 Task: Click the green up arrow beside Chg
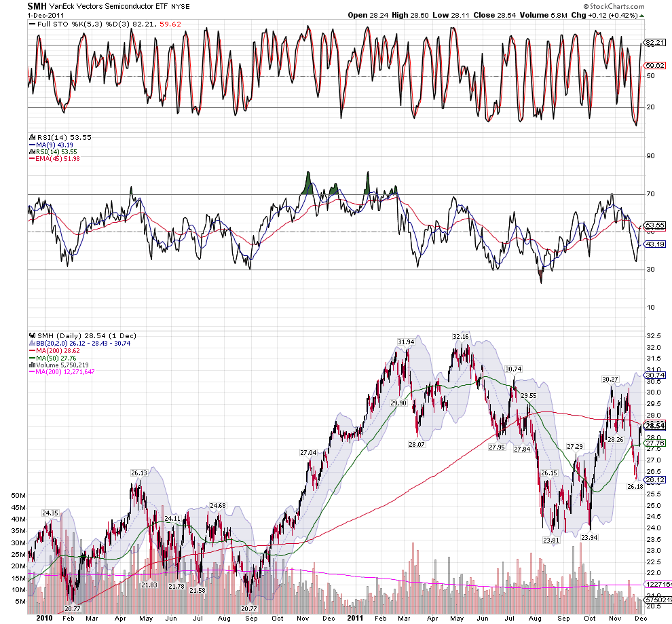point(642,14)
